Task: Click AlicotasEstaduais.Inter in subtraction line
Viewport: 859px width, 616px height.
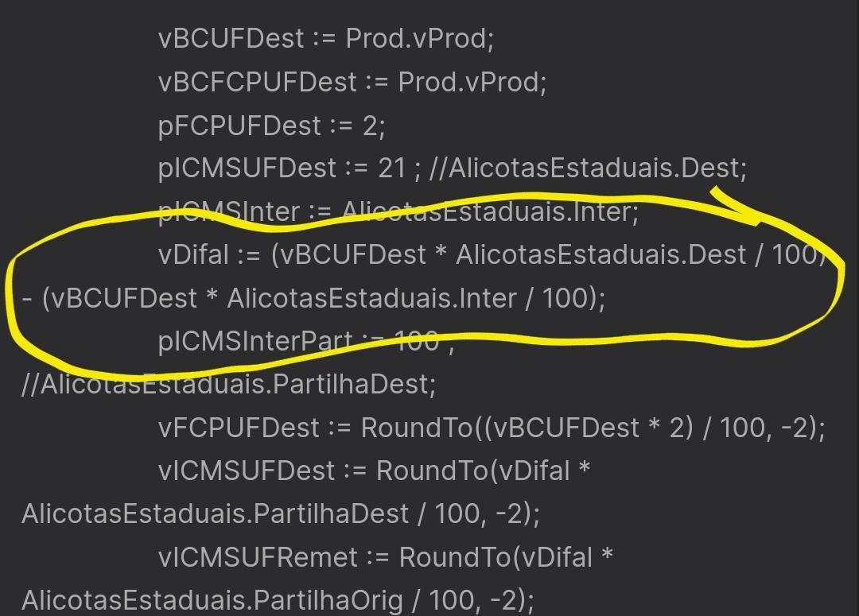Action: [372, 298]
